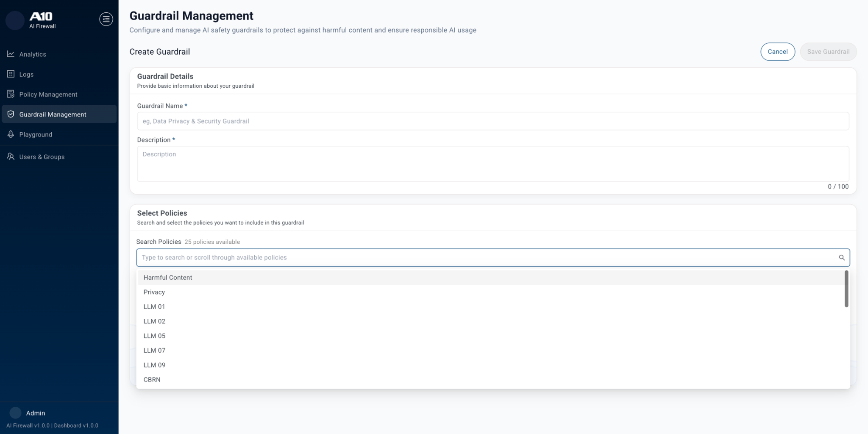Click the Users & Groups people icon

tap(11, 156)
